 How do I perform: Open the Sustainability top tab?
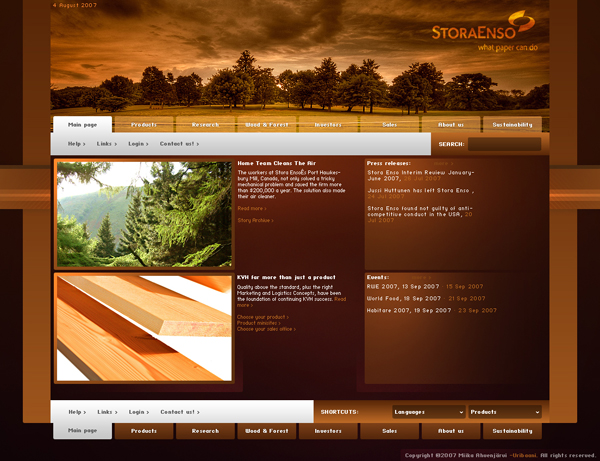[512, 125]
